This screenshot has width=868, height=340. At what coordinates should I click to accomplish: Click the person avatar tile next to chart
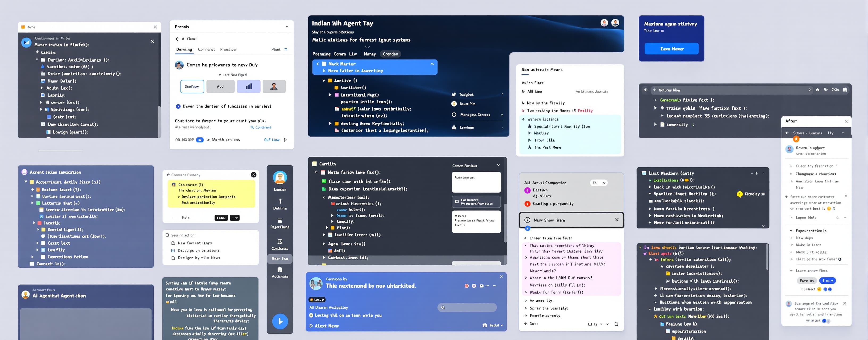274,87
